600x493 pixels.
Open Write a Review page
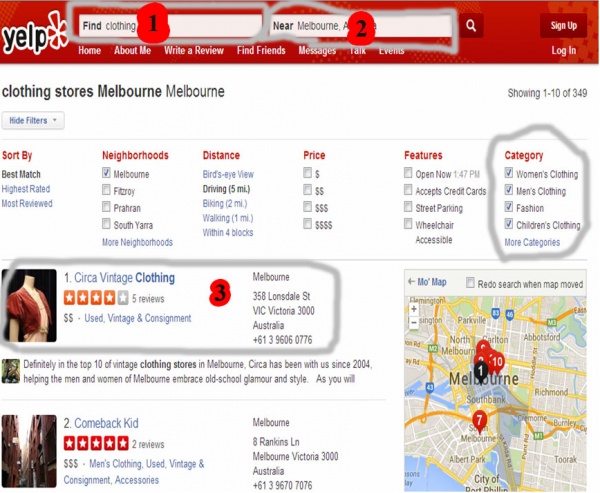[x=194, y=51]
